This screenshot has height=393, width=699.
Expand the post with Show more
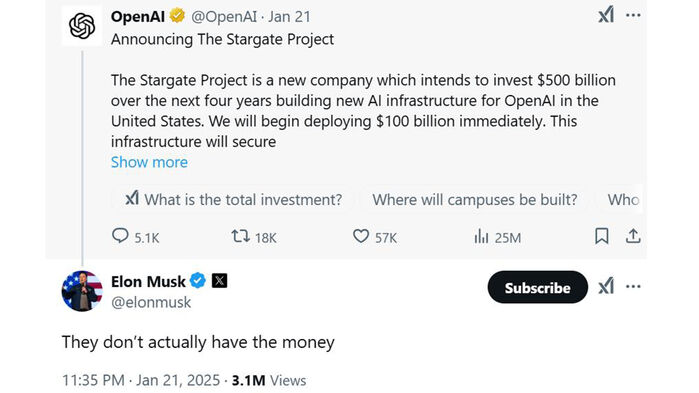point(149,162)
